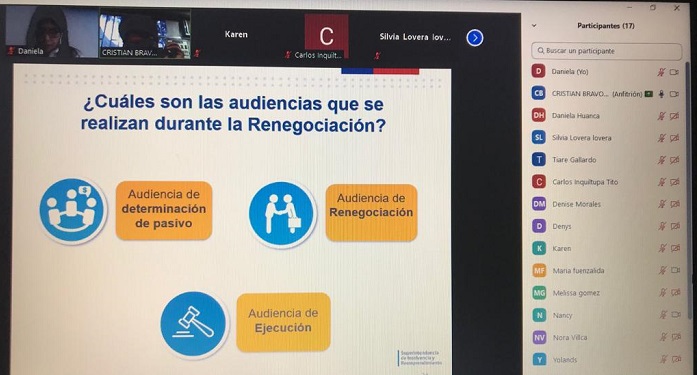697x375 pixels.
Task: Open Daniela's video thumbnail
Action: pyautogui.click(x=52, y=32)
